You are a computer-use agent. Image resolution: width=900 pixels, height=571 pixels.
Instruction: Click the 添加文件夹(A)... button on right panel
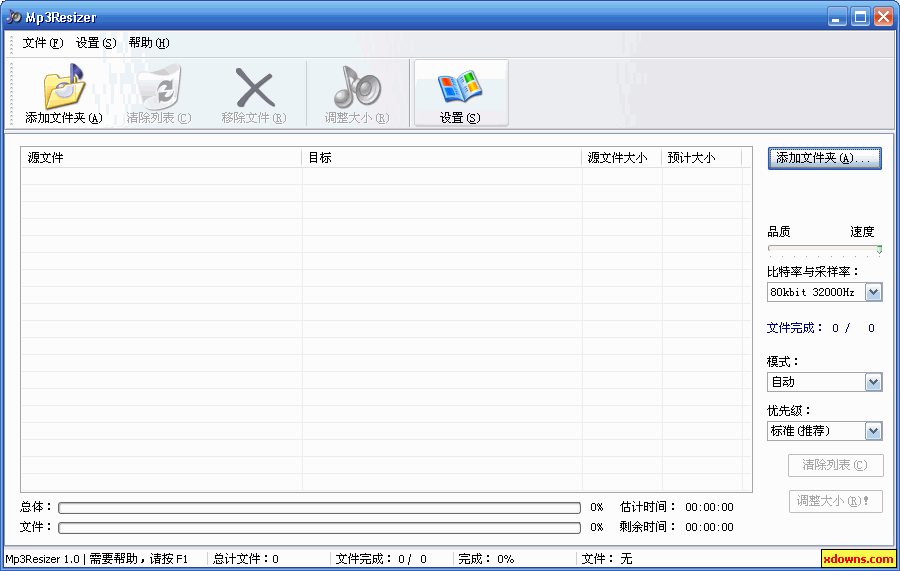[x=824, y=158]
